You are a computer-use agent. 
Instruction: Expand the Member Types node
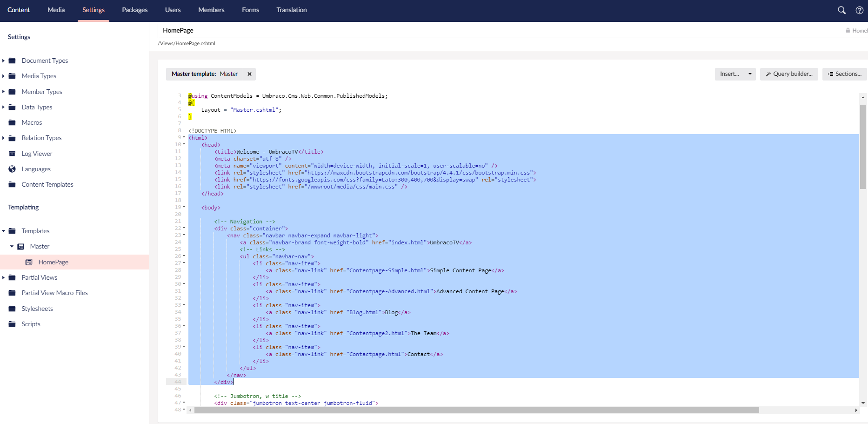(3, 92)
